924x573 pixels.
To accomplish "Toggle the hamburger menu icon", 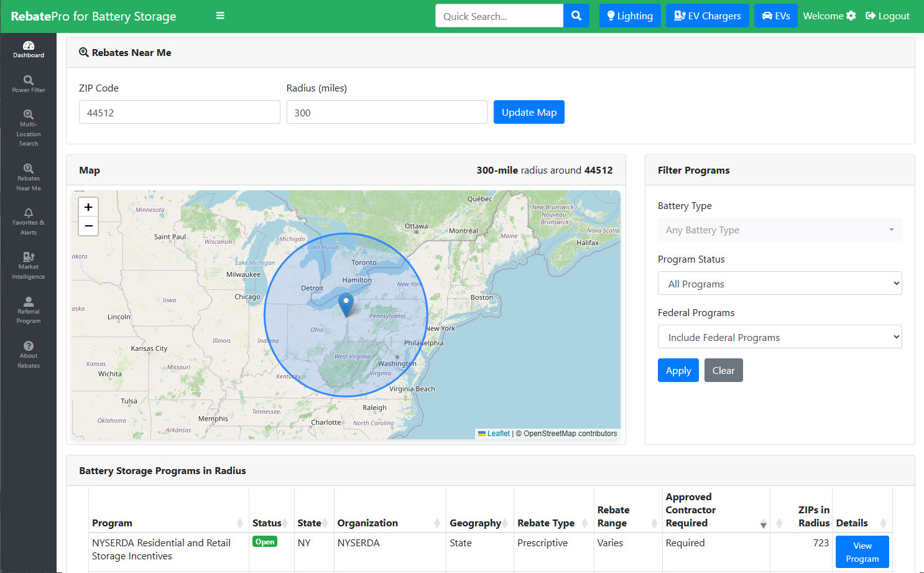I will (x=220, y=16).
